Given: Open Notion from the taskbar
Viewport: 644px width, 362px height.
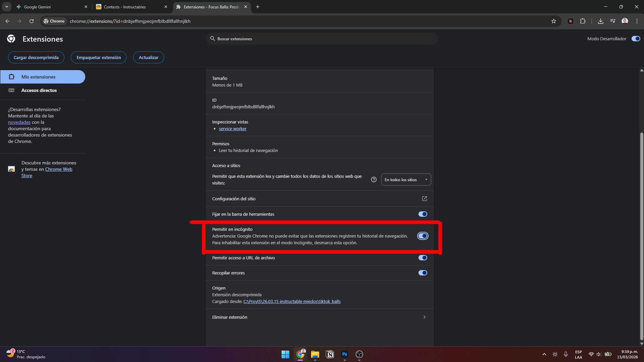Looking at the screenshot, I should click(330, 354).
